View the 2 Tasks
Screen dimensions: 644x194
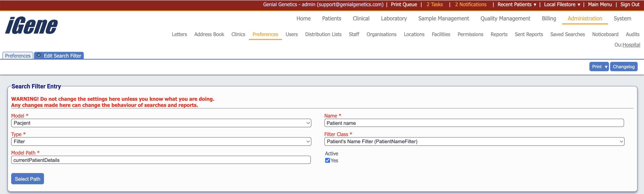coord(435,4)
